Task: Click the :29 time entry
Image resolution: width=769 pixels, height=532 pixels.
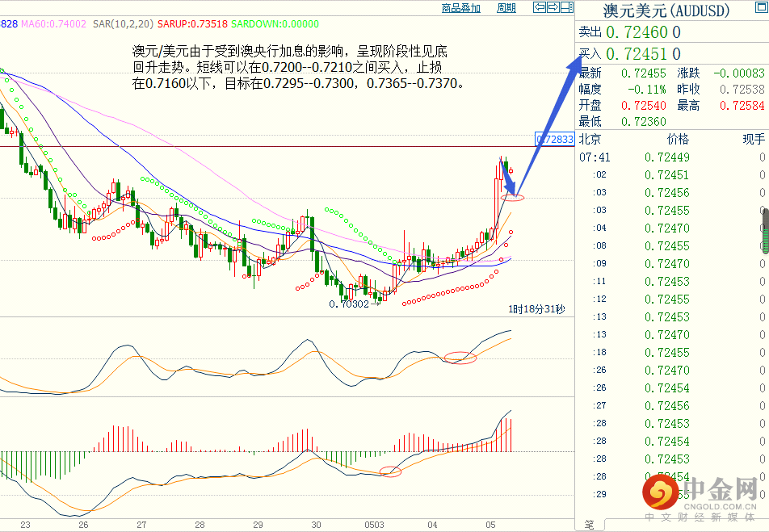Action: (x=600, y=494)
